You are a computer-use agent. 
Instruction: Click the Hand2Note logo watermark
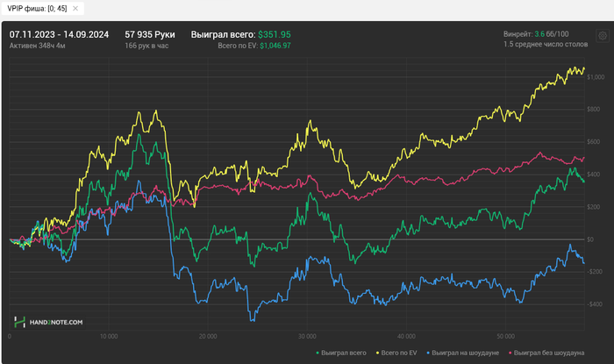pyautogui.click(x=49, y=322)
